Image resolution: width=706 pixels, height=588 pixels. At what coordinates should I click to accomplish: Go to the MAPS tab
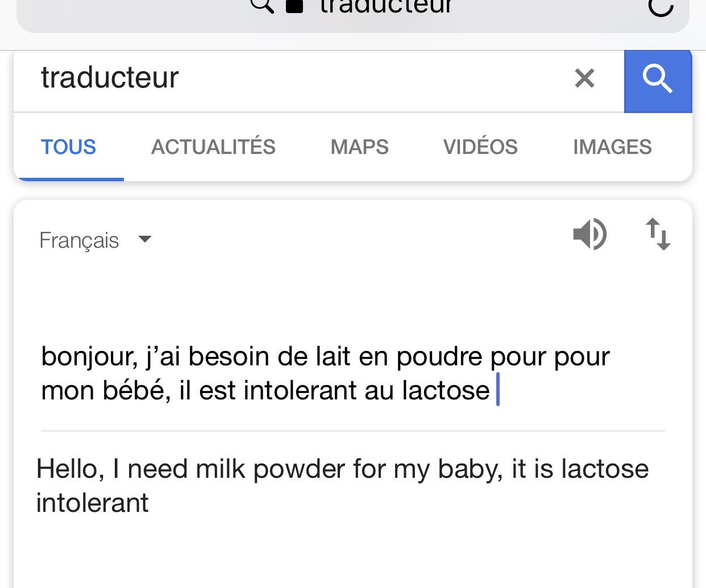tap(359, 147)
